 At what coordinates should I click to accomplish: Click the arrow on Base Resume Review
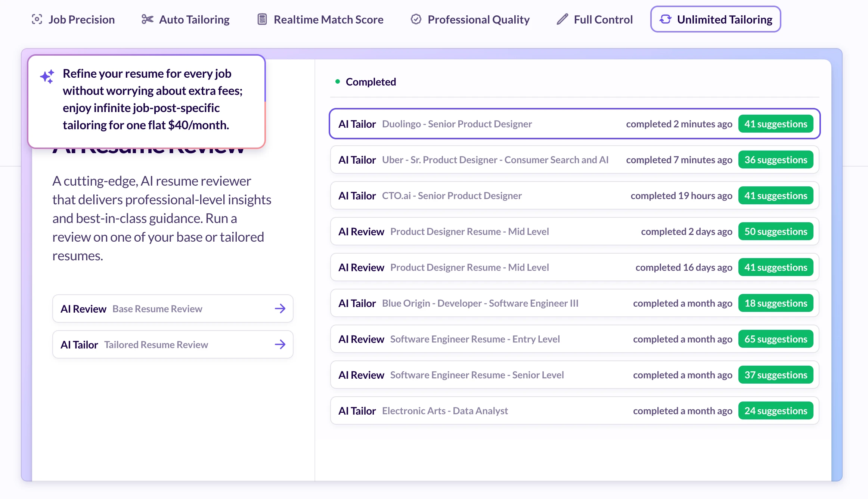click(x=280, y=309)
